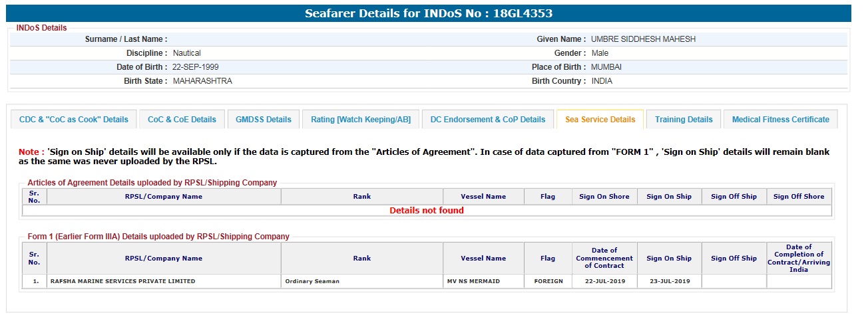868x331 pixels.
Task: Open DC Endorsement & CoP Details tab
Action: pos(487,120)
